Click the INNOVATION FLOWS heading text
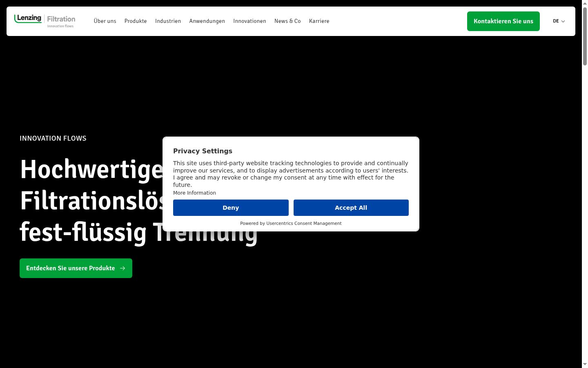The height and width of the screenshot is (368, 588). pos(53,138)
